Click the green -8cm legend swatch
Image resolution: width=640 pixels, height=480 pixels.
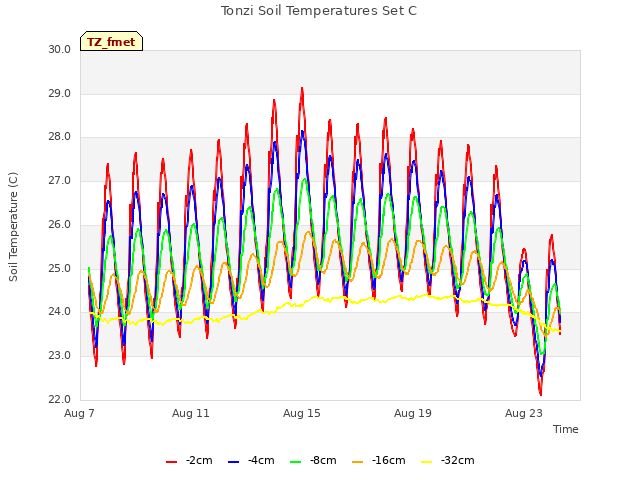pyautogui.click(x=296, y=462)
